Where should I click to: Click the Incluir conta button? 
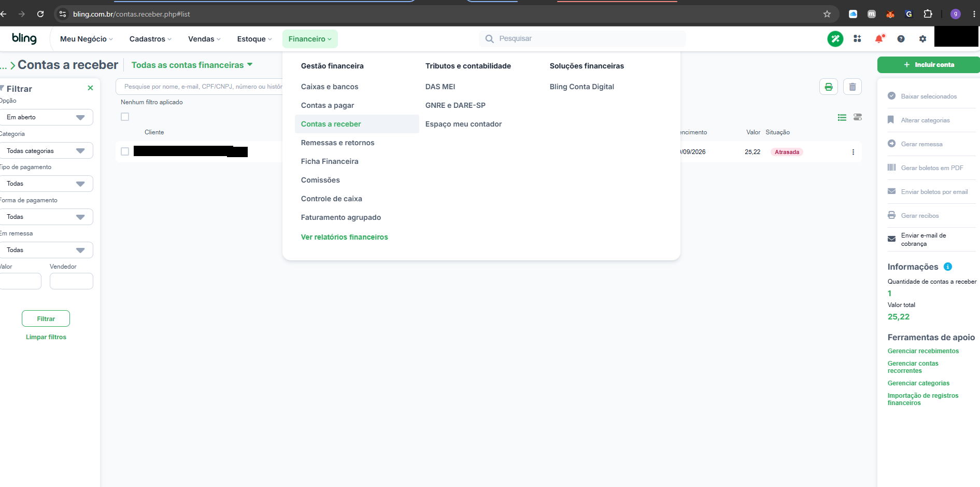coord(928,65)
